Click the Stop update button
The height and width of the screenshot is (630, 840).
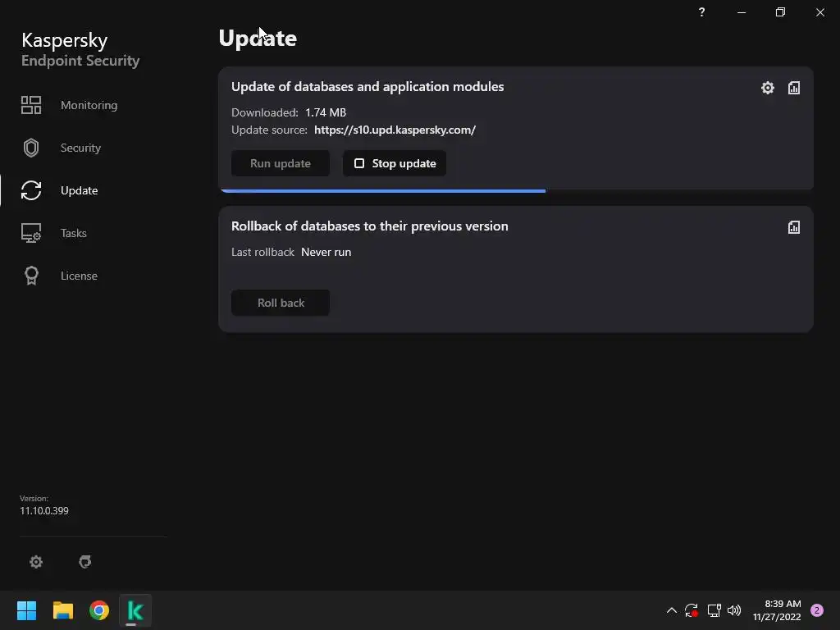click(395, 163)
